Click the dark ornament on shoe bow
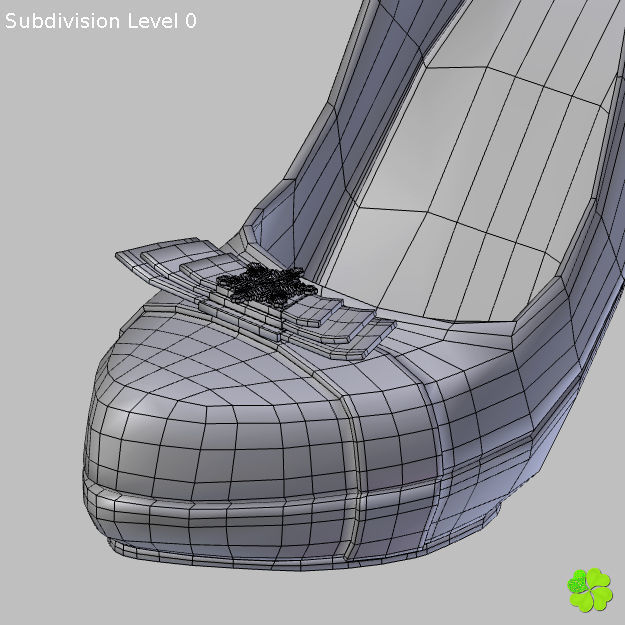 pyautogui.click(x=266, y=284)
